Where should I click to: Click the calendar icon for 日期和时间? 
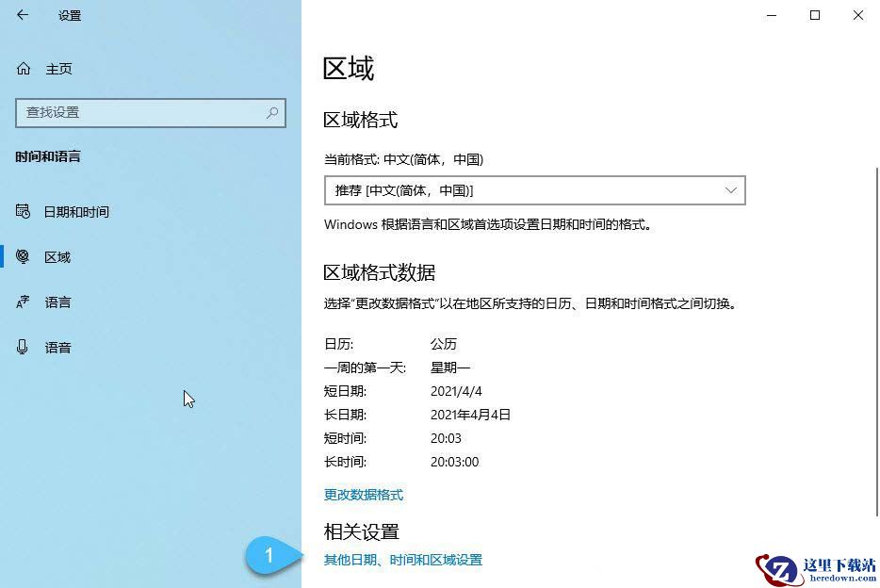[23, 211]
